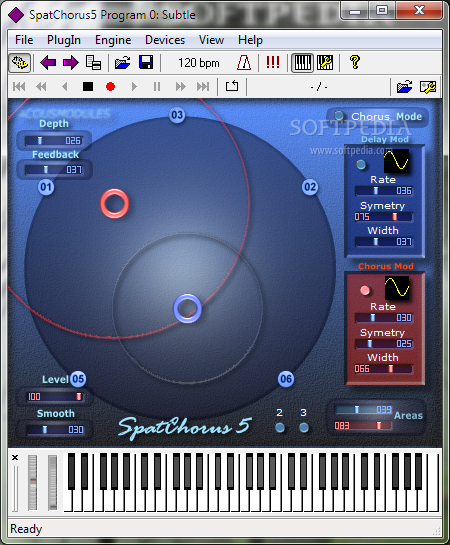Click the Chorus Mod waveform display
The image size is (450, 545).
click(x=397, y=288)
